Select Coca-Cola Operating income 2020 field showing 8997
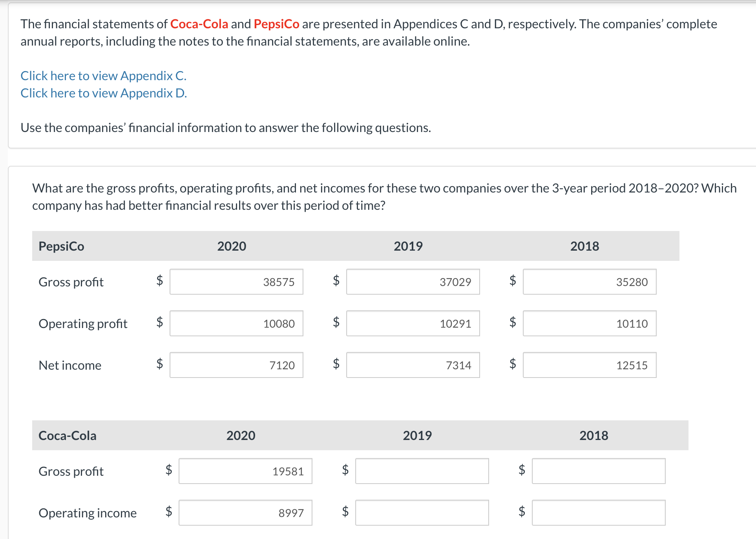756x539 pixels. coord(245,513)
